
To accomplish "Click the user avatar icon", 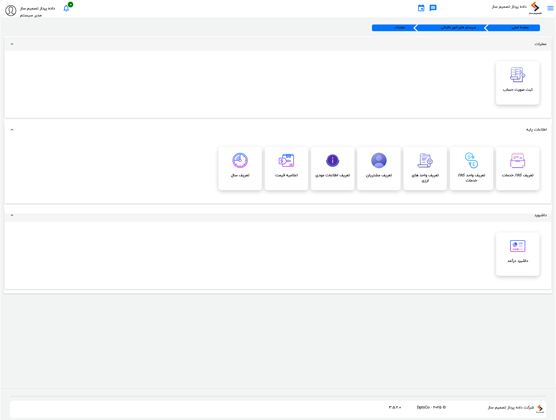I will pyautogui.click(x=11, y=11).
